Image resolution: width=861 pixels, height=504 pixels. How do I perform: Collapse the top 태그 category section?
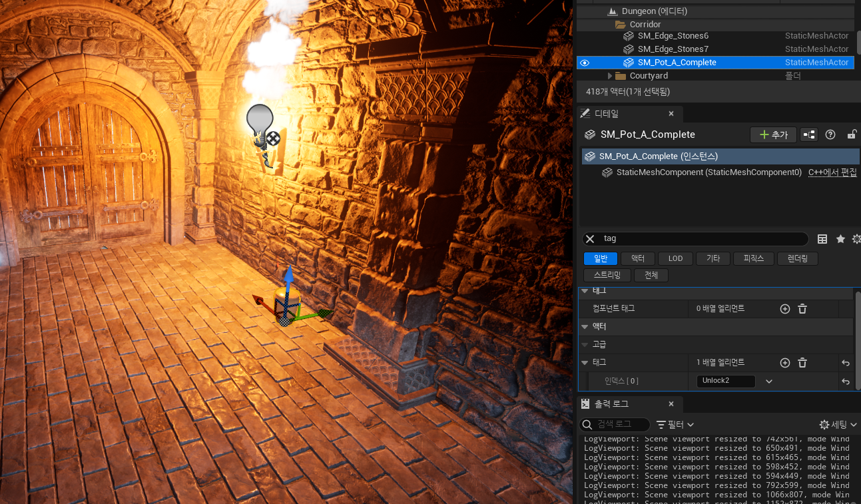(585, 292)
